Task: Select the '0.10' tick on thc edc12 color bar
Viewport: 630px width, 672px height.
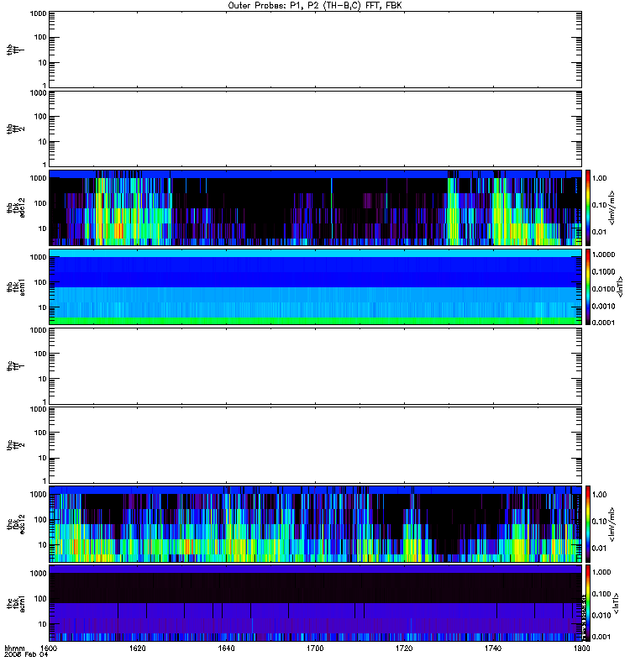Action: click(x=599, y=521)
